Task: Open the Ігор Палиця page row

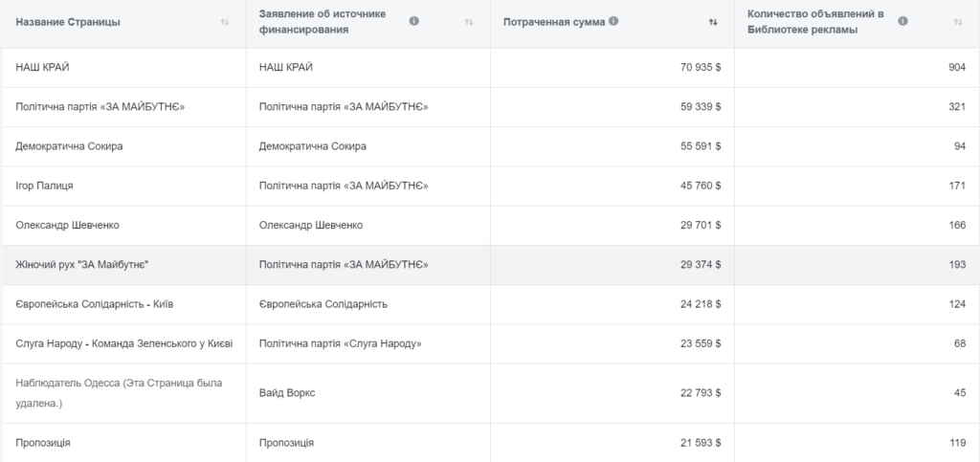Action: [x=44, y=186]
